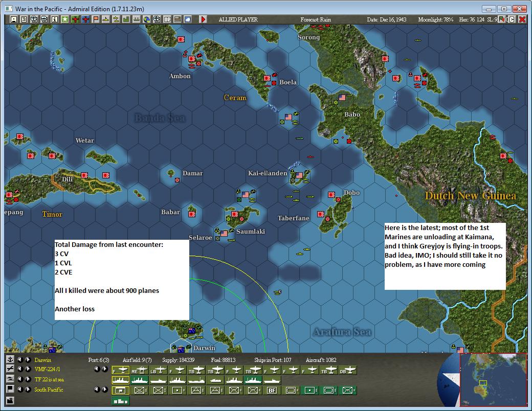Click previous arrow beside South Pacific label
This screenshot has height=411, width=532.
(x=20, y=390)
